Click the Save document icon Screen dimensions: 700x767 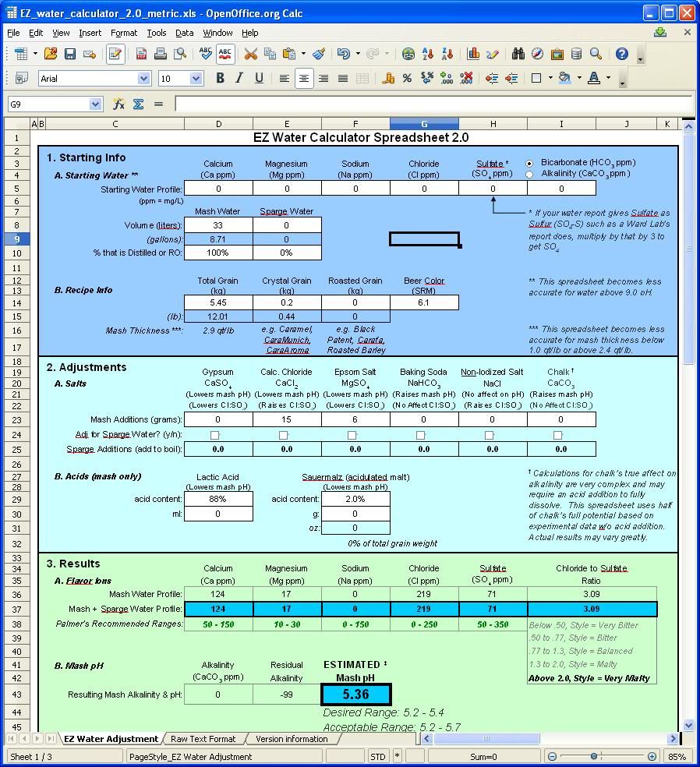point(70,54)
